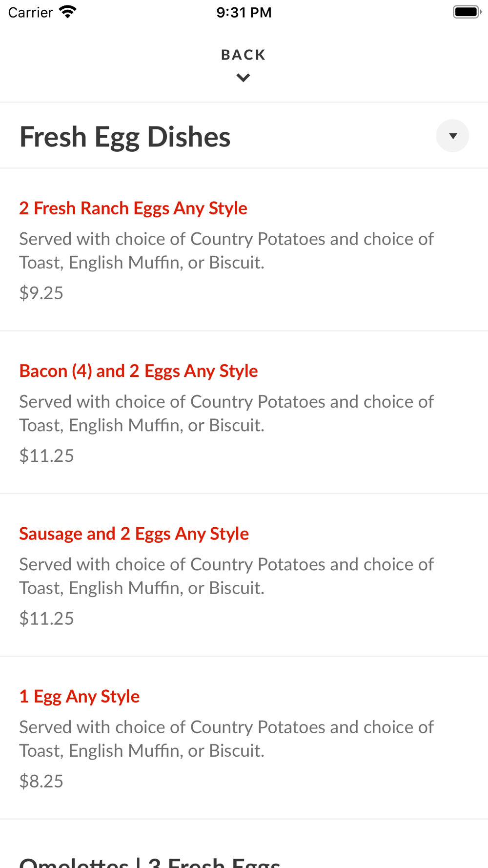Click the description under the Bacon dish

(x=226, y=413)
